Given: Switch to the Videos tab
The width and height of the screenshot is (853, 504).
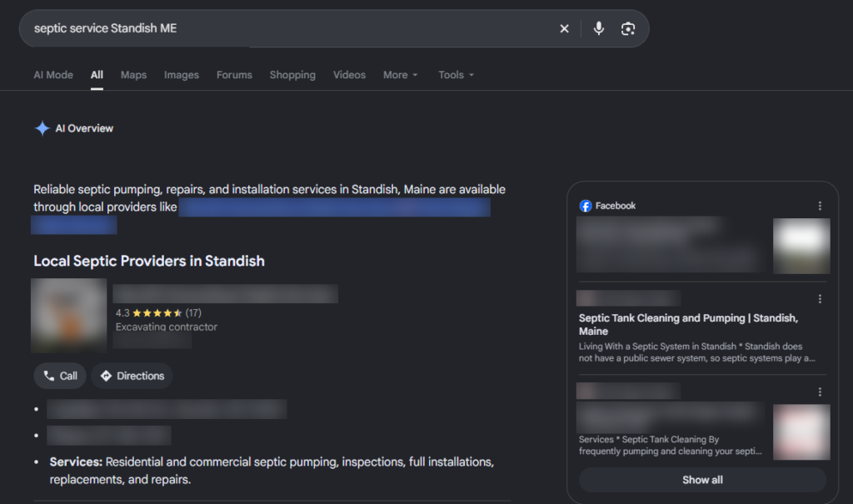Looking at the screenshot, I should (x=349, y=75).
